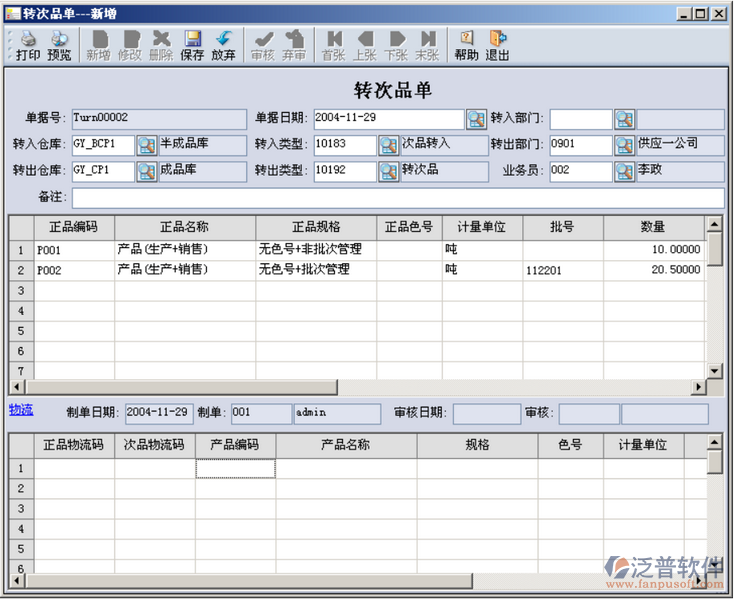Click the lookup icon beside 转入仓库 field
Screen dimensions: 734x600
[x=146, y=145]
